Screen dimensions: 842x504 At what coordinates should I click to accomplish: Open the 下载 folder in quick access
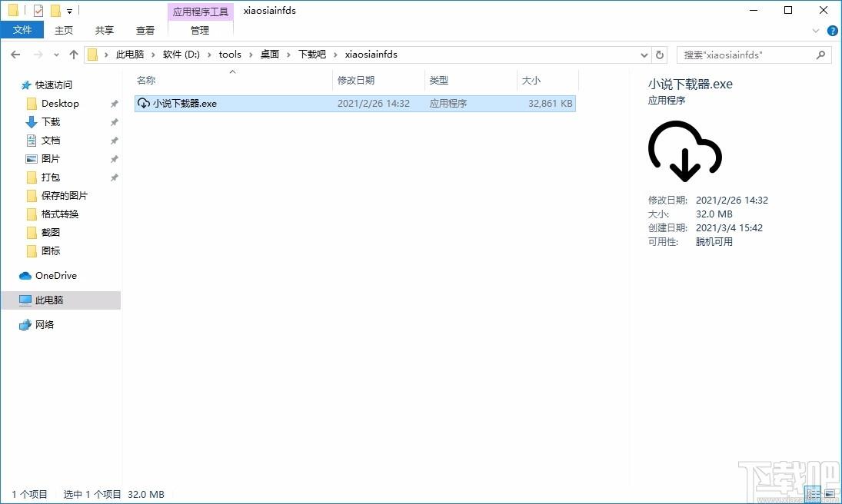tap(51, 122)
